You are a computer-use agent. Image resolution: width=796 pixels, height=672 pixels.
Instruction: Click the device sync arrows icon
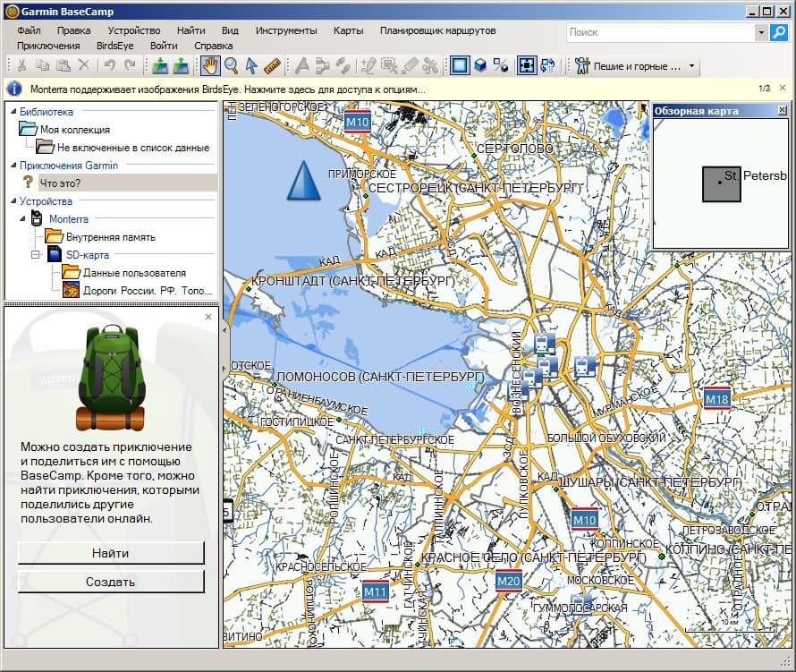[x=547, y=65]
